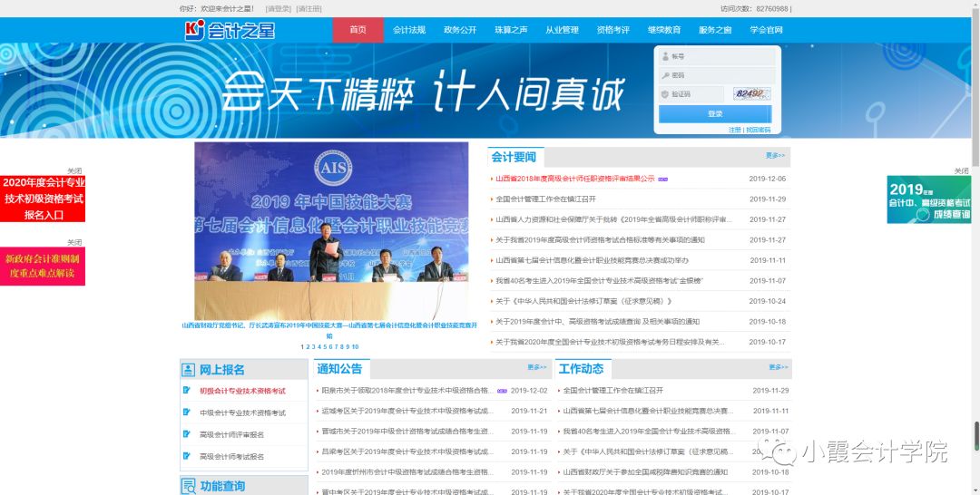Go to slide 10 in slideshow pager
This screenshot has width=980, height=495.
click(355, 346)
